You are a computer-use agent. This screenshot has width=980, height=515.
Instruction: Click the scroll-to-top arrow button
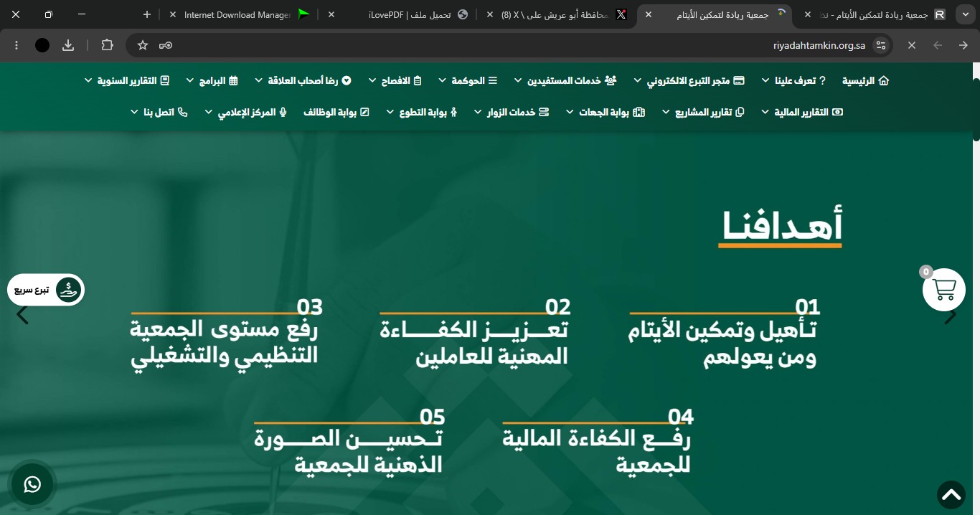[951, 494]
